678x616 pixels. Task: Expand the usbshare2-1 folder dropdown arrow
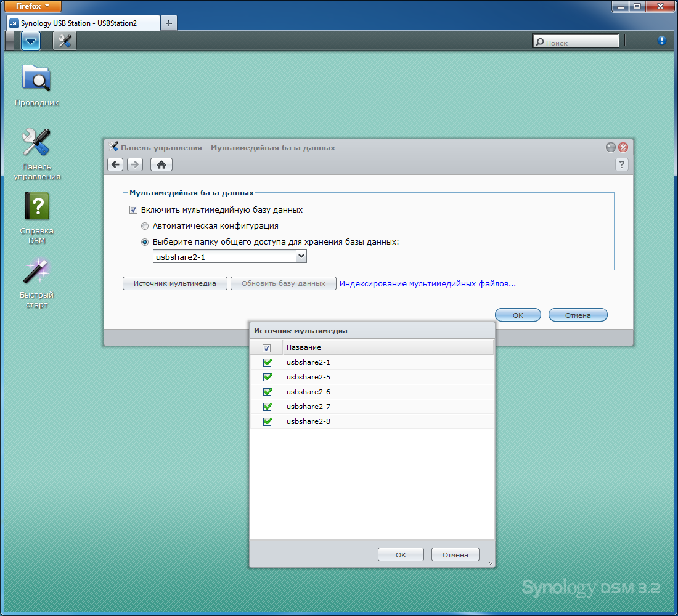301,256
